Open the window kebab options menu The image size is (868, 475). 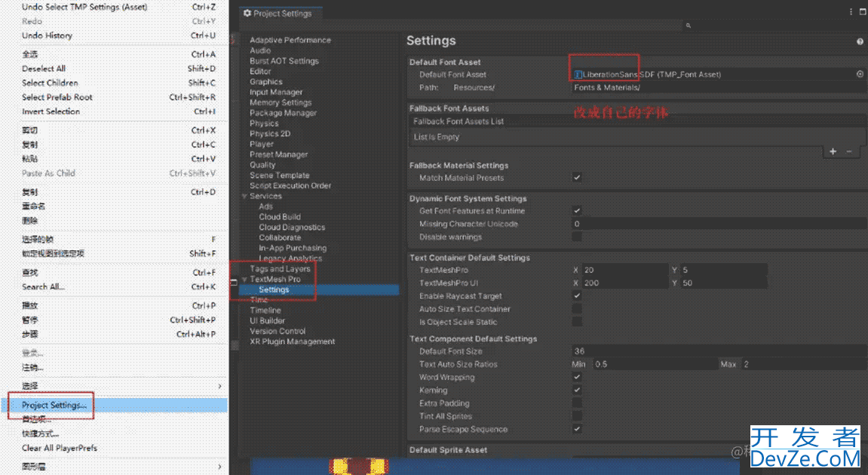(851, 11)
